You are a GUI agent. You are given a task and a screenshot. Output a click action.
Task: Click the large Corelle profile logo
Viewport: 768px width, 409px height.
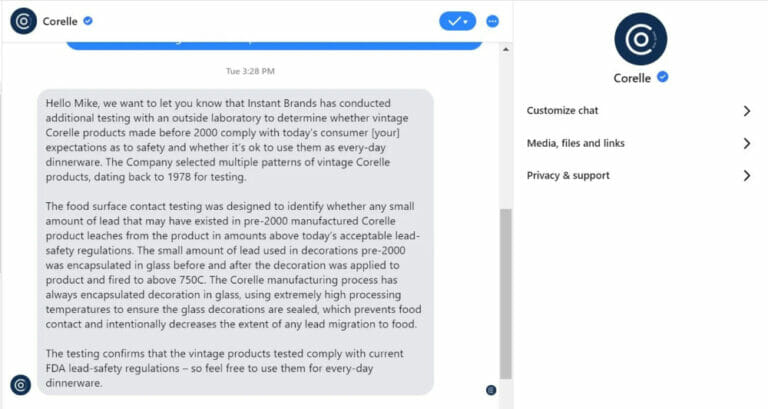[640, 39]
